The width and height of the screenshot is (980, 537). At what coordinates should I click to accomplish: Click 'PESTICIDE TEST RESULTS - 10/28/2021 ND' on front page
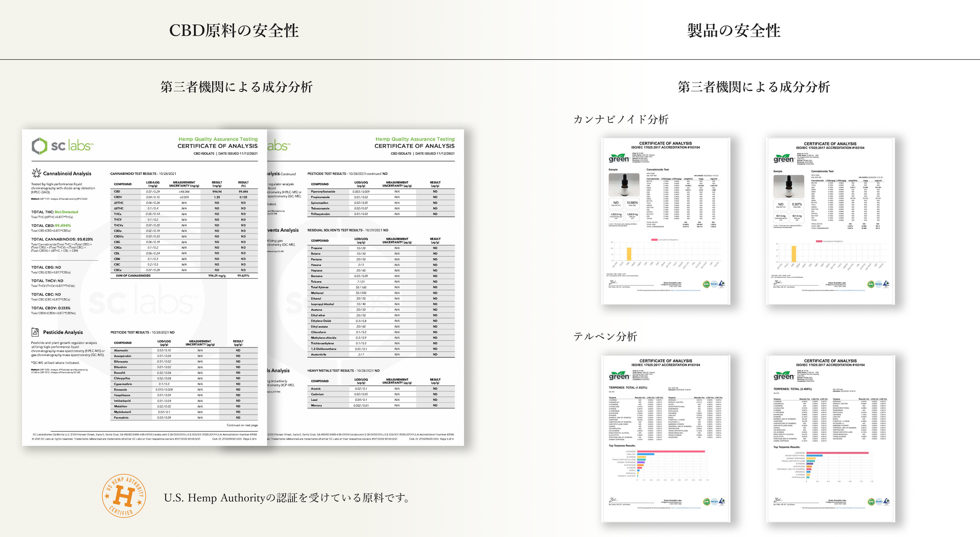pos(143,332)
